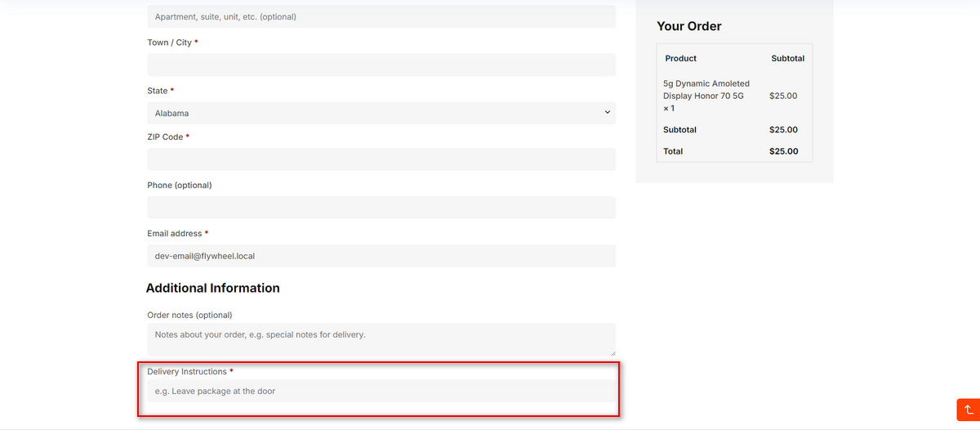This screenshot has height=448, width=980.
Task: Open the Alabama state selection box
Action: point(381,113)
